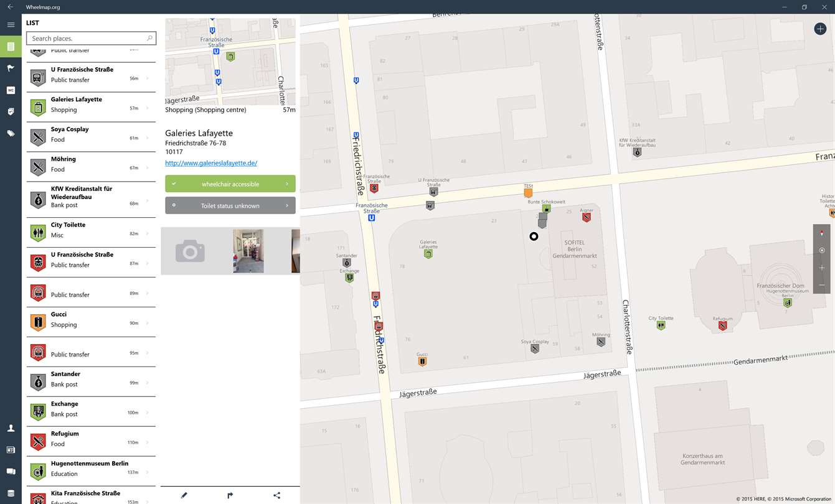Select the Soya Cosplay marker on the main map
The height and width of the screenshot is (504, 835).
[x=535, y=348]
